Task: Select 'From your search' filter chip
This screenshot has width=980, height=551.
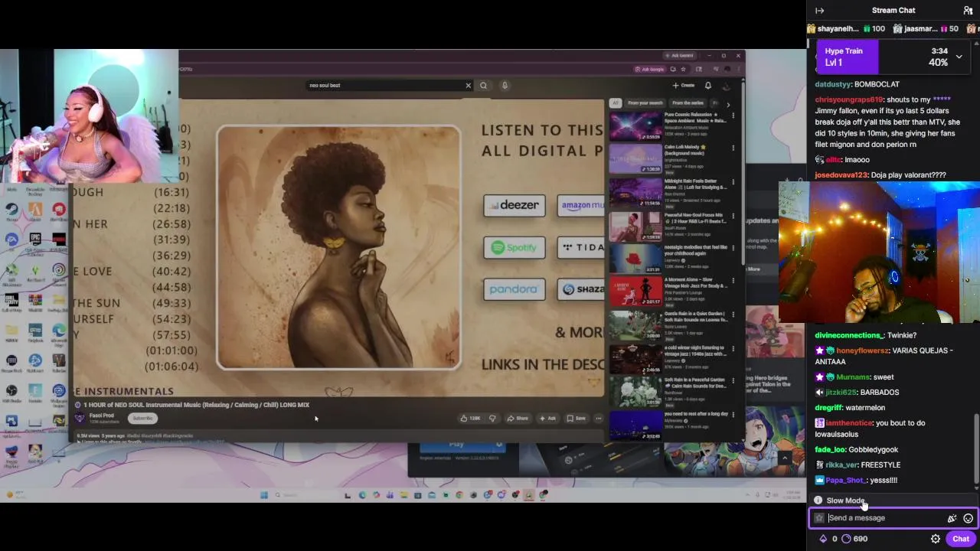Action: [x=645, y=103]
